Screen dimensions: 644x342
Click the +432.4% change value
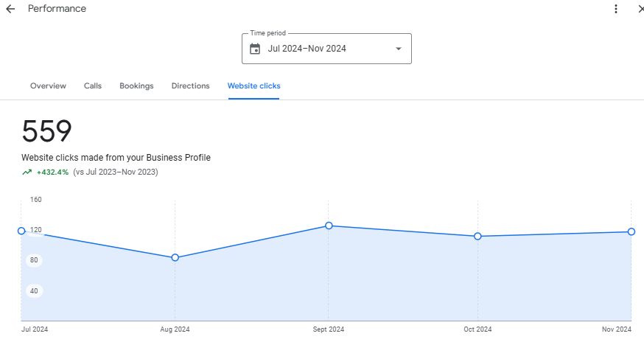point(52,172)
